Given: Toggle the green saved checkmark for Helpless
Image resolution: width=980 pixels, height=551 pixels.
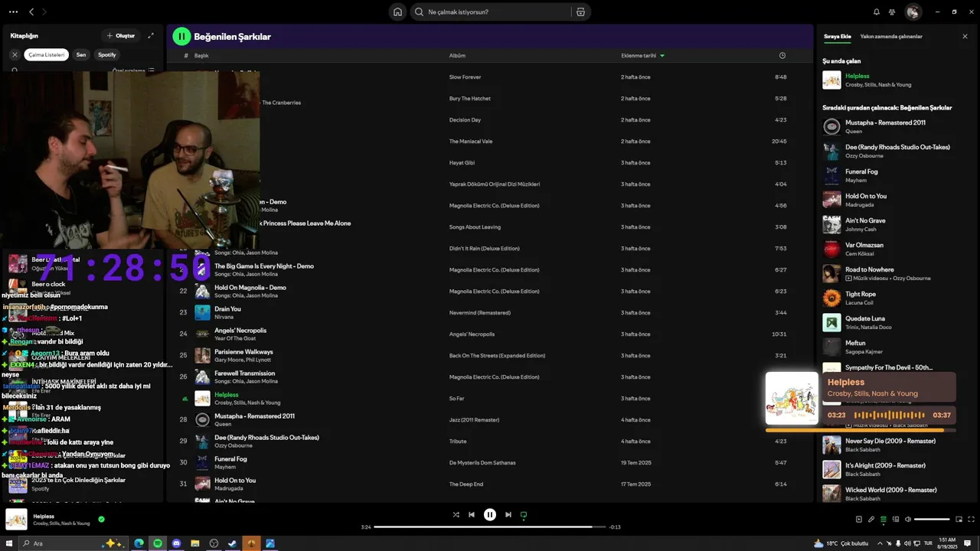Looking at the screenshot, I should [101, 519].
